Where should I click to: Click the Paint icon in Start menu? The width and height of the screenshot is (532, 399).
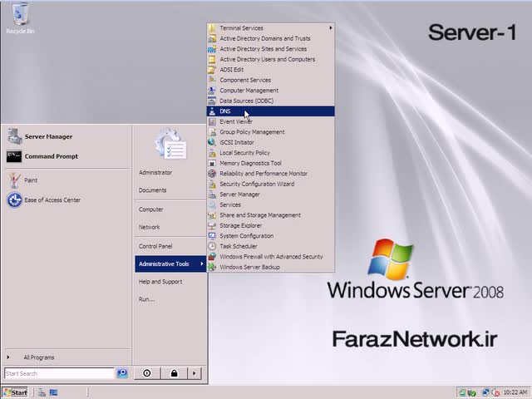(x=14, y=180)
